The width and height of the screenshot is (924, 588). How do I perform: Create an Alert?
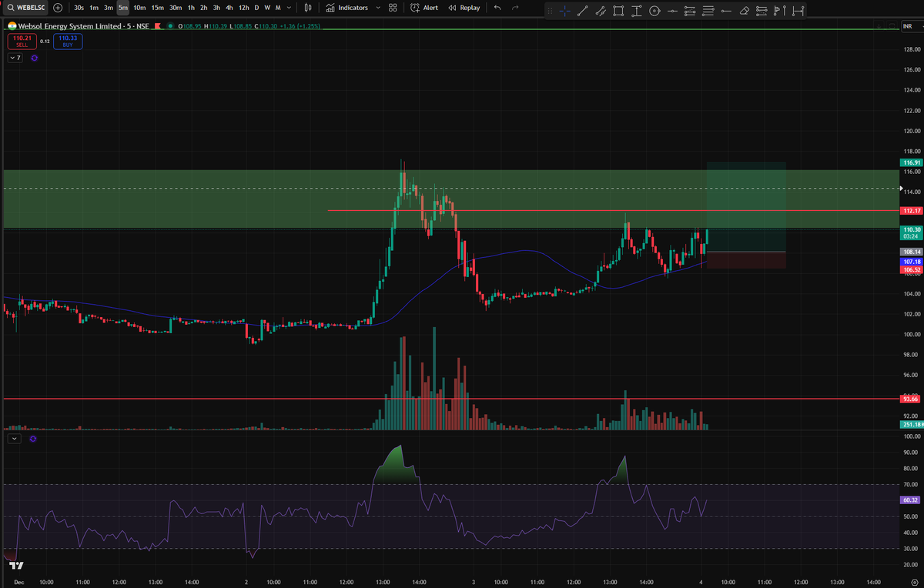point(424,8)
